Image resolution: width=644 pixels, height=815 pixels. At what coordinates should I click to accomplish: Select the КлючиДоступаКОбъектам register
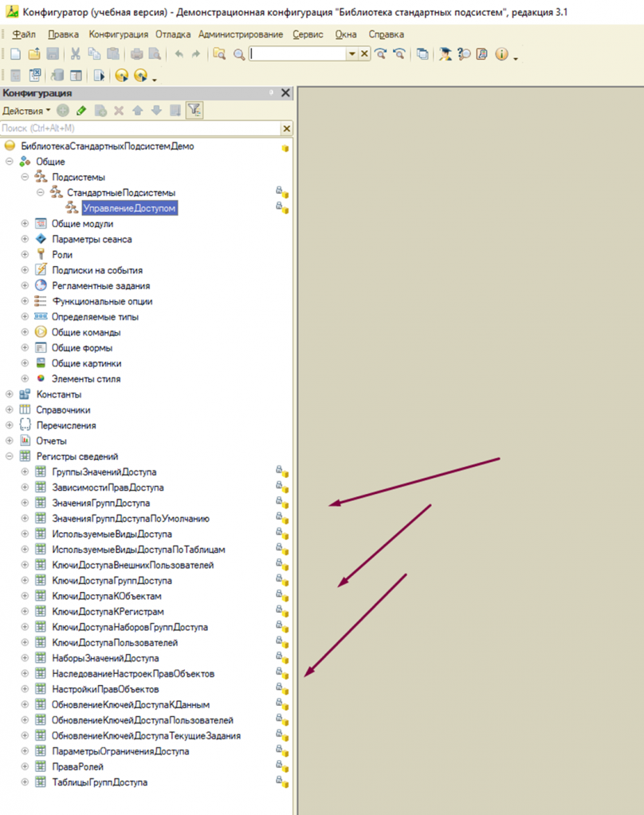pyautogui.click(x=107, y=596)
